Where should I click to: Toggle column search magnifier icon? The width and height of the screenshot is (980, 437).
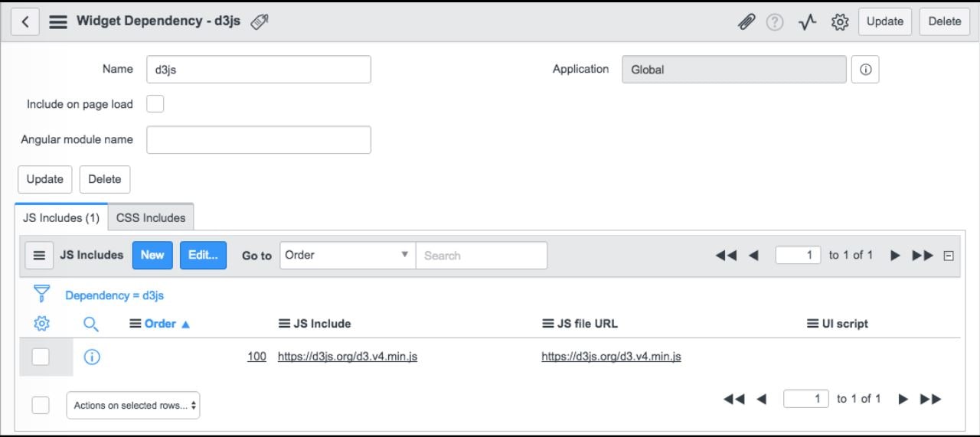click(91, 324)
